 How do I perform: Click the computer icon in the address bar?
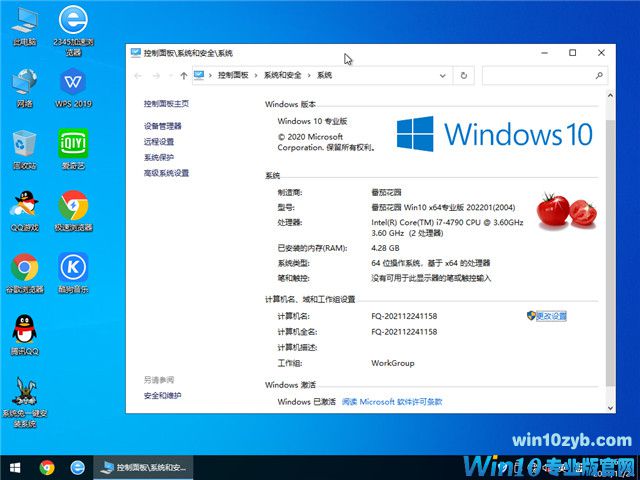click(199, 75)
